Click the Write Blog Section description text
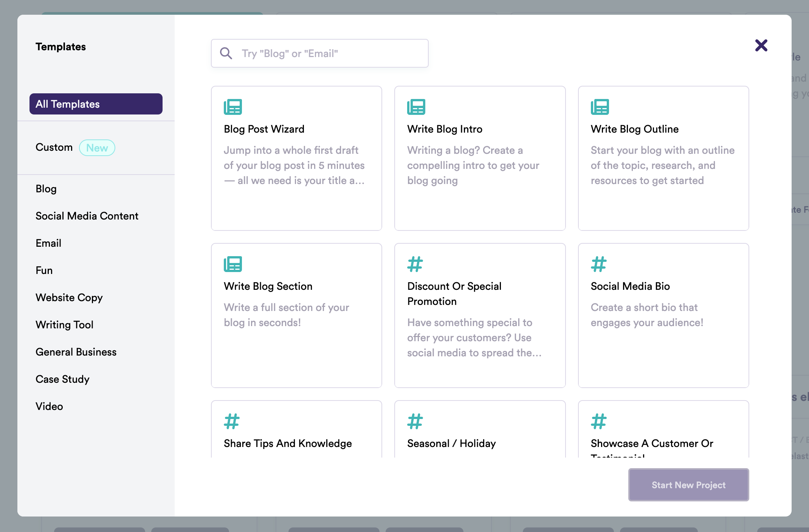This screenshot has height=532, width=809. click(287, 315)
